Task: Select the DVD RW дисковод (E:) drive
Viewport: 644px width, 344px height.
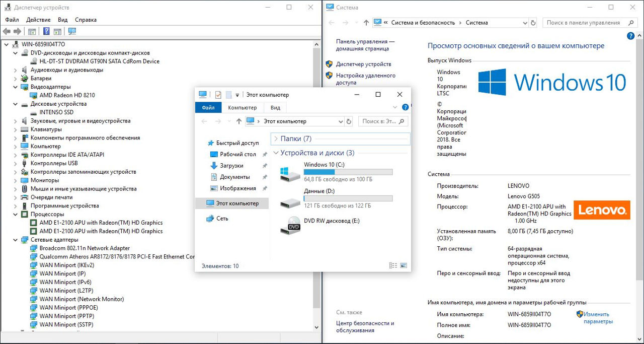Action: point(290,226)
